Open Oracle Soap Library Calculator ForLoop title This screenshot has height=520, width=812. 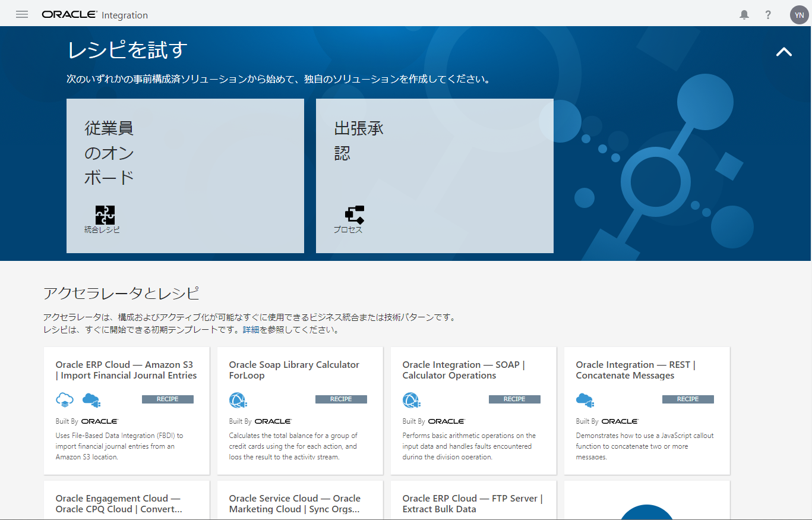click(x=294, y=370)
